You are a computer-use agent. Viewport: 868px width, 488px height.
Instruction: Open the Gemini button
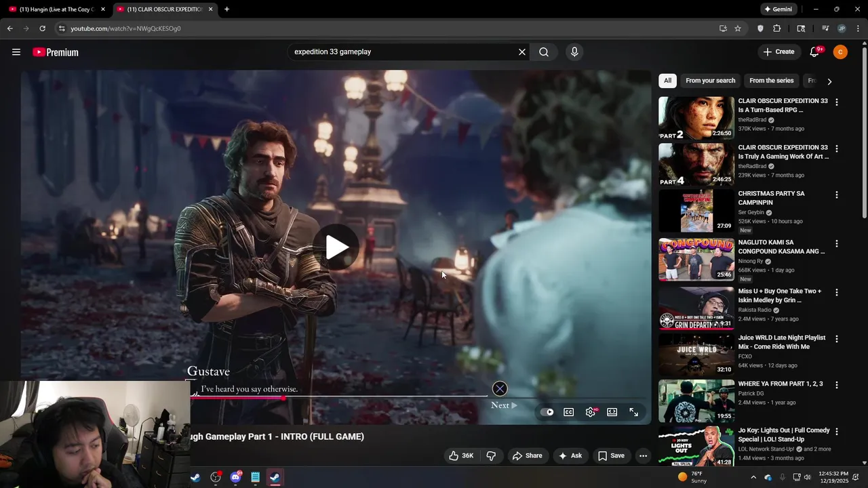pos(778,9)
